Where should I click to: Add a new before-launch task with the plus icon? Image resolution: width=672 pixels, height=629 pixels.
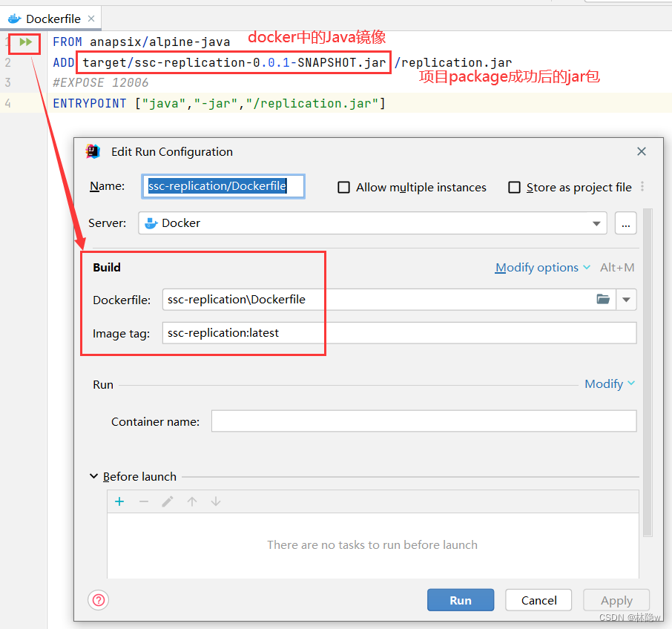coord(119,501)
